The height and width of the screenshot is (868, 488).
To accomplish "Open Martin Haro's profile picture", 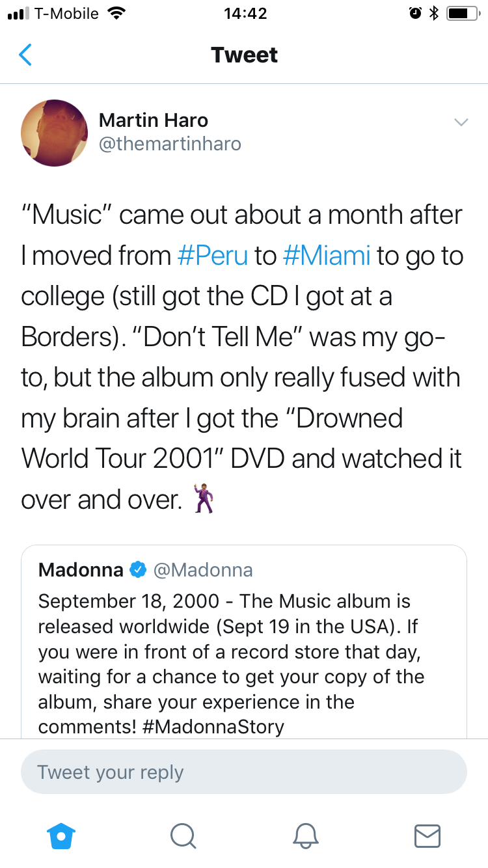I will coord(55,133).
